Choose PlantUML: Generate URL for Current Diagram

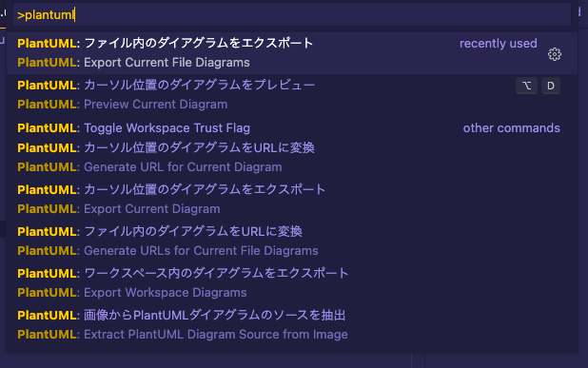tap(292, 158)
